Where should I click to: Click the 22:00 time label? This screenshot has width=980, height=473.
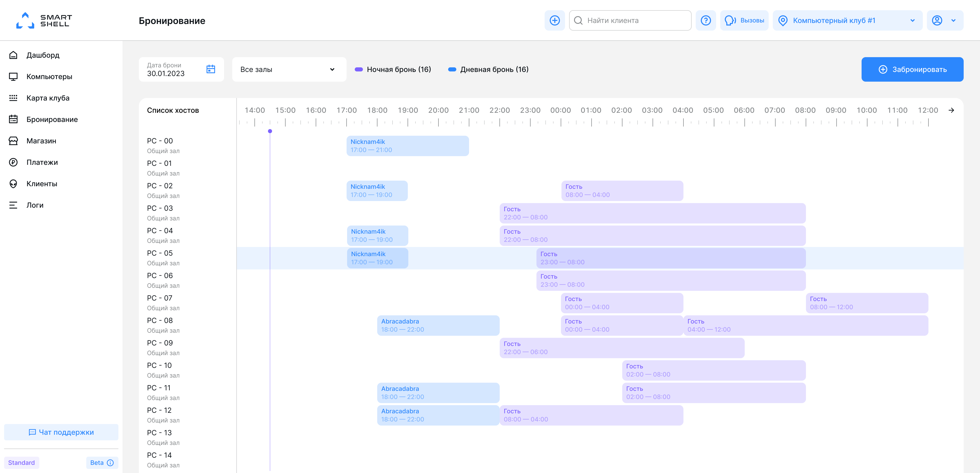click(x=499, y=110)
